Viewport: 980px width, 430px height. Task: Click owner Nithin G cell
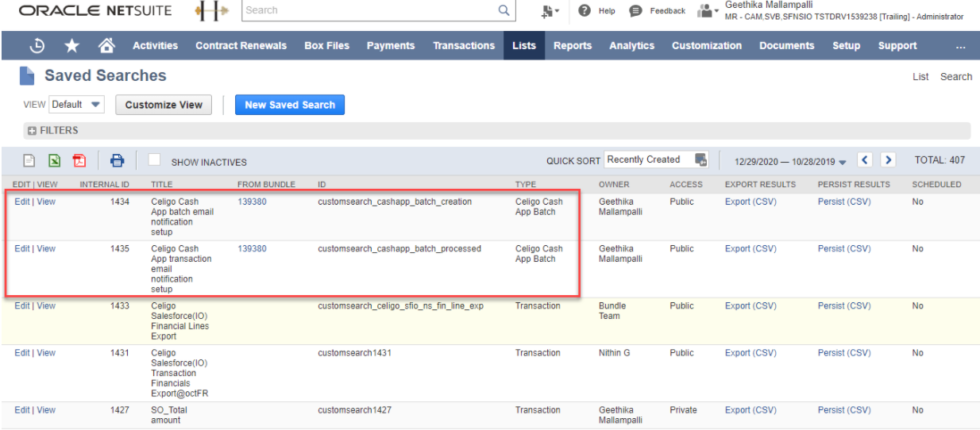pos(615,353)
